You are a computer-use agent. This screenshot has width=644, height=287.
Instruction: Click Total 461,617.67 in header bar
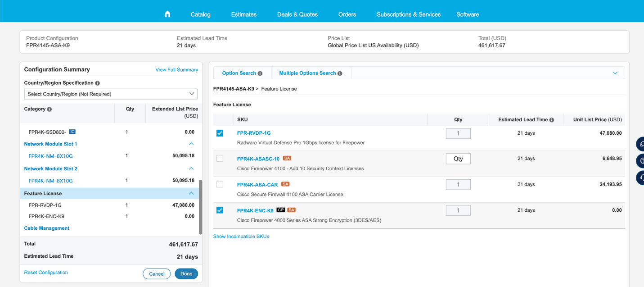[492, 46]
